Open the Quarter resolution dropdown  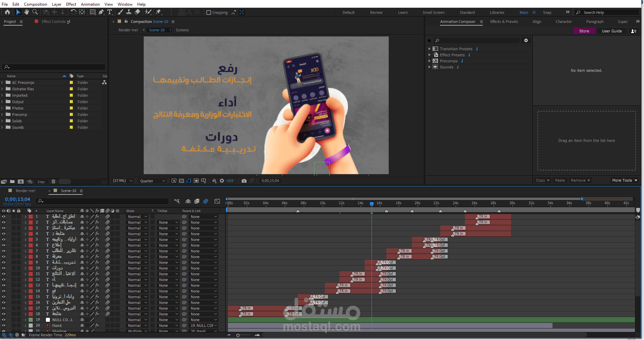pyautogui.click(x=152, y=181)
